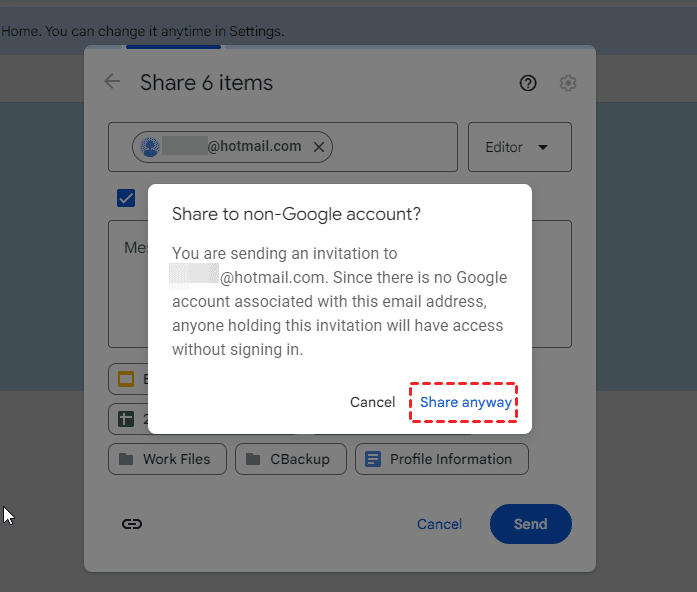Click the Google Slides file icon
The image size is (697, 592).
[x=126, y=379]
